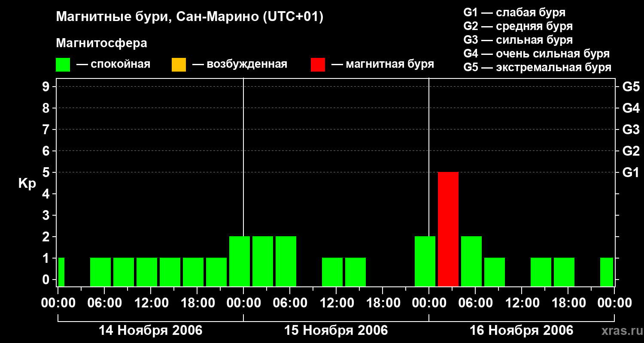Click the '— магнитная буря' legend label
The height and width of the screenshot is (343, 644).
[383, 65]
